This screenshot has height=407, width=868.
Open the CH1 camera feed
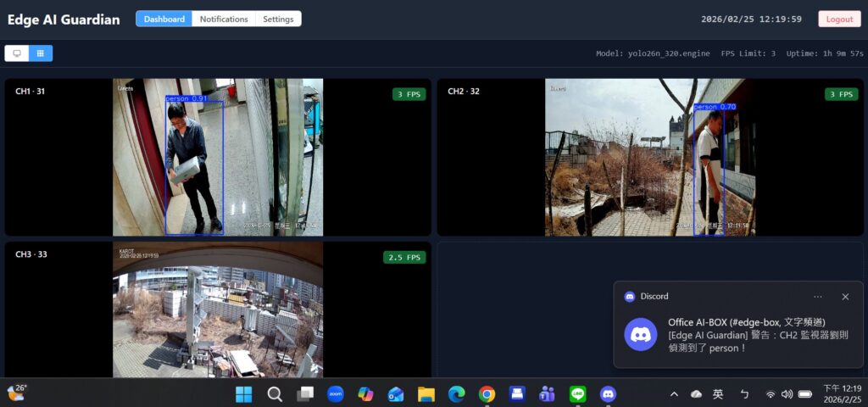pyautogui.click(x=218, y=157)
